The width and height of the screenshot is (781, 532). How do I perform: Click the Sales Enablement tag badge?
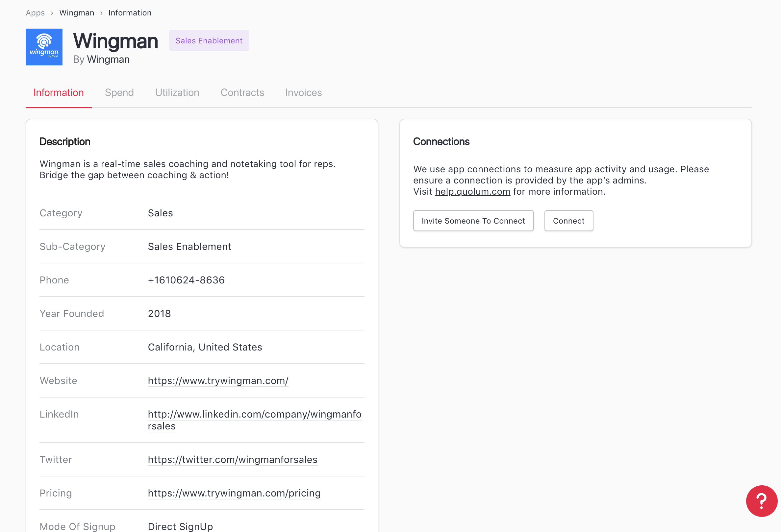[x=209, y=41]
